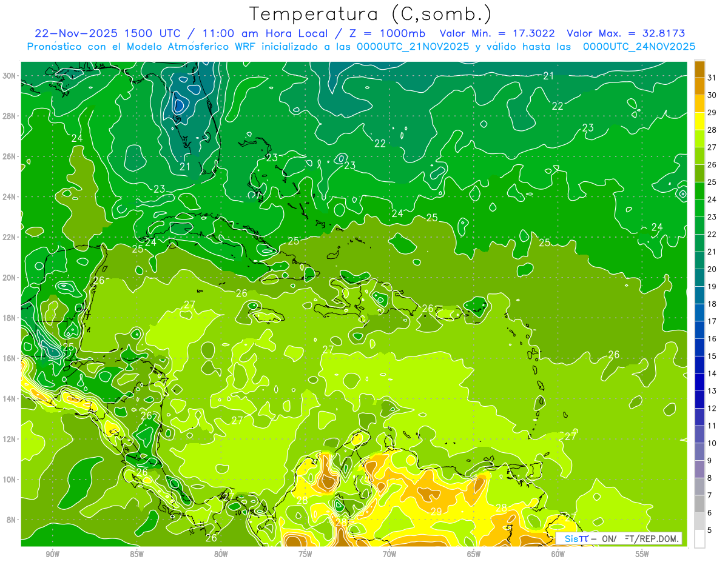Click the longitude axis label "55W"
Viewport: 728px width, 562px height.
[642, 554]
